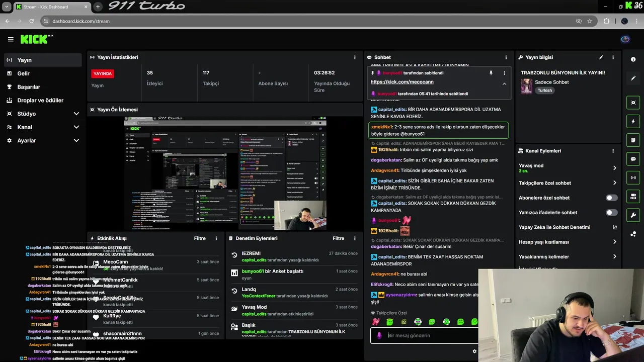Screen dimensions: 644x362
Task: Open Hesap yaşı kısıtlaması options arrow
Action: (x=614, y=242)
